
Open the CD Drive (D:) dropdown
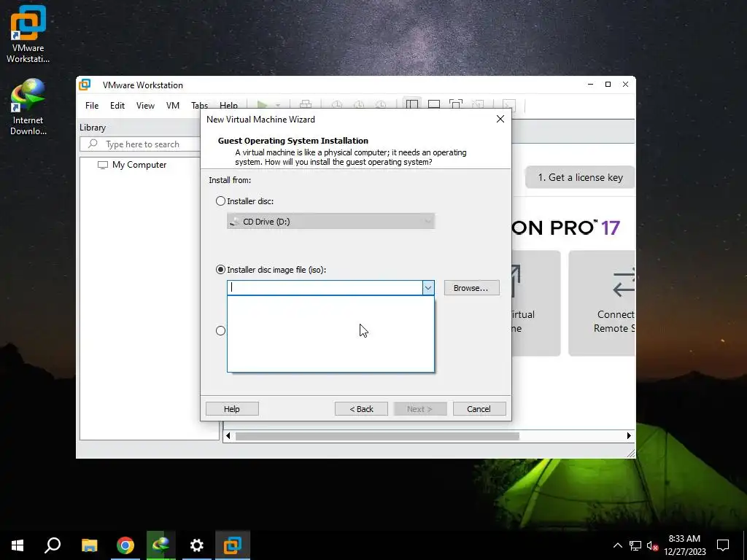(x=330, y=222)
